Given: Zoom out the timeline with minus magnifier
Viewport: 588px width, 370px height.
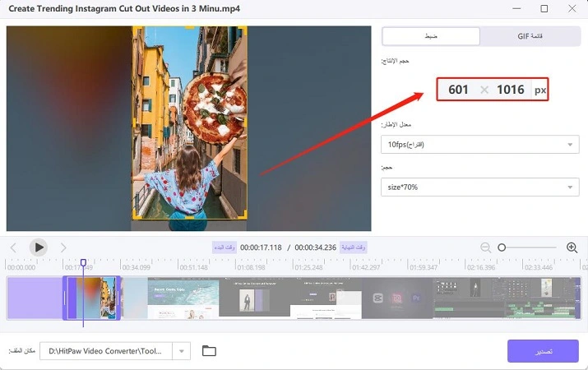Looking at the screenshot, I should pyautogui.click(x=485, y=247).
